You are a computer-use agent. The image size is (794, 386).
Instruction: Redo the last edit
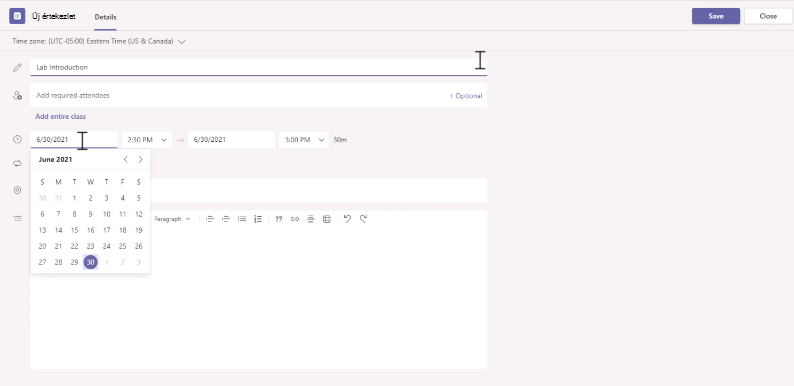pos(363,219)
